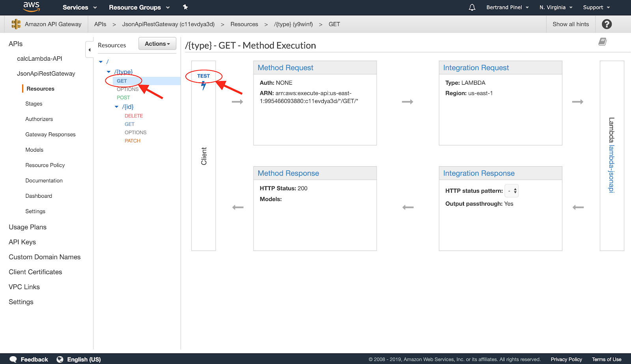This screenshot has width=631, height=364.
Task: Click the AWS logo in header
Action: tap(31, 7)
